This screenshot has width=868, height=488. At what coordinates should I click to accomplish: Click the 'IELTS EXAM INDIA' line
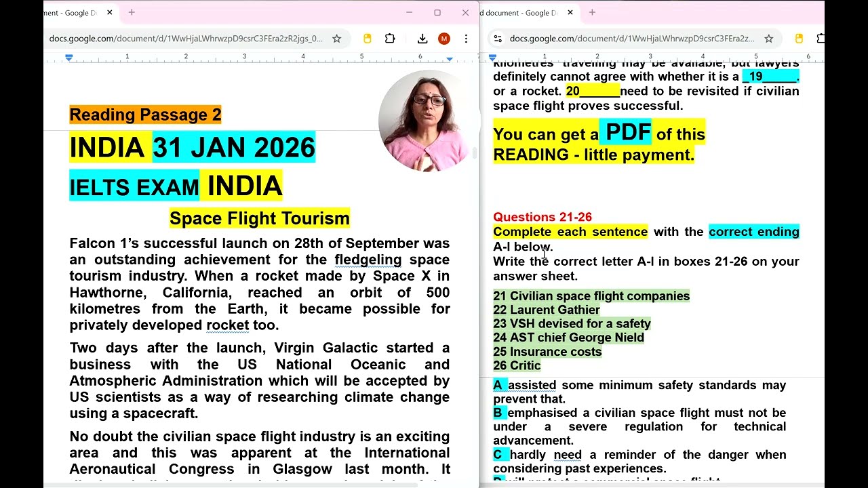click(176, 186)
